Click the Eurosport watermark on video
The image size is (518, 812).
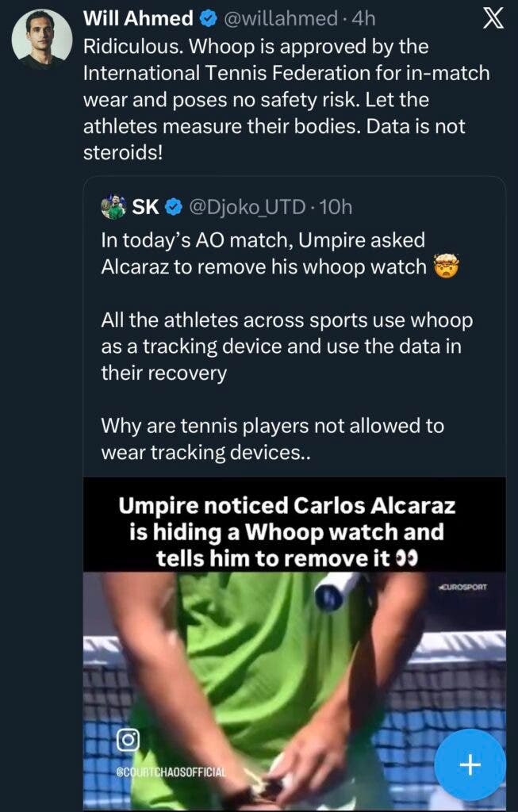462,588
